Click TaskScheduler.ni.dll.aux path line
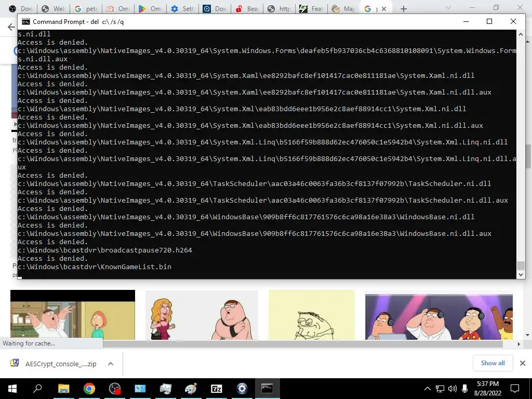Image resolution: width=532 pixels, height=399 pixels. click(x=263, y=200)
